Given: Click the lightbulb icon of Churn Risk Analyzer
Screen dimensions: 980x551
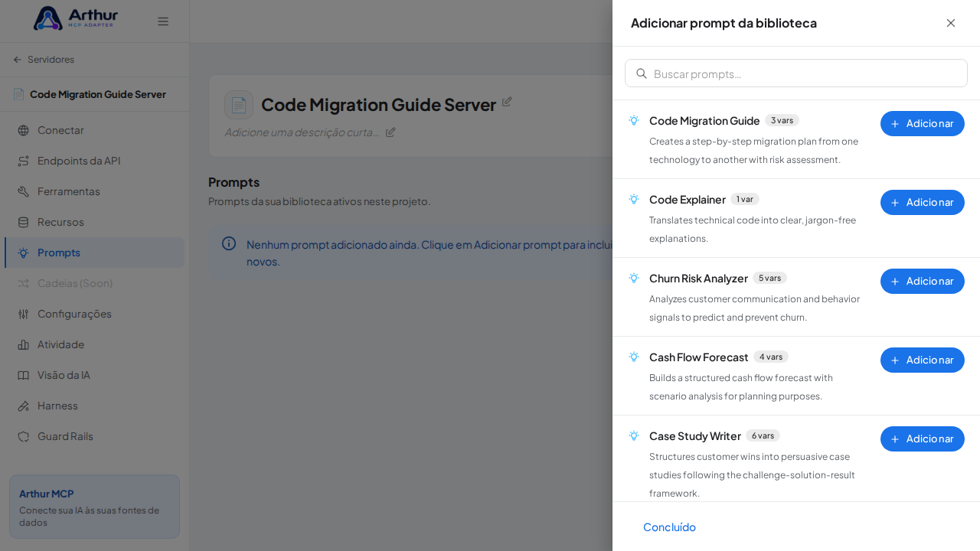Looking at the screenshot, I should click(x=634, y=278).
